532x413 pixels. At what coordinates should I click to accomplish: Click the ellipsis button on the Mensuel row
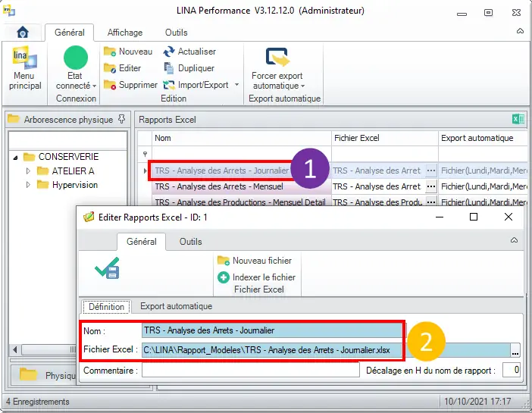(431, 186)
